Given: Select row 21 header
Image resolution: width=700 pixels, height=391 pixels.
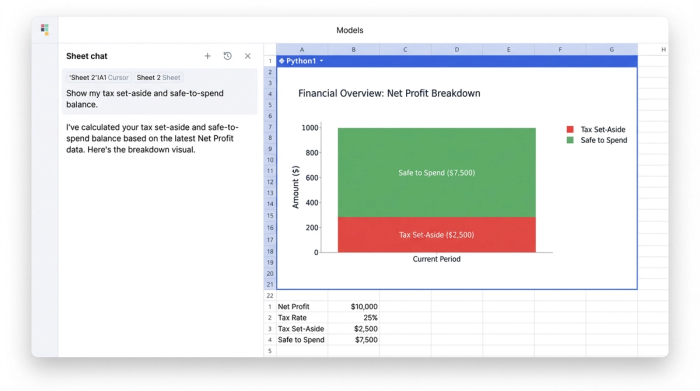Looking at the screenshot, I should (x=270, y=284).
